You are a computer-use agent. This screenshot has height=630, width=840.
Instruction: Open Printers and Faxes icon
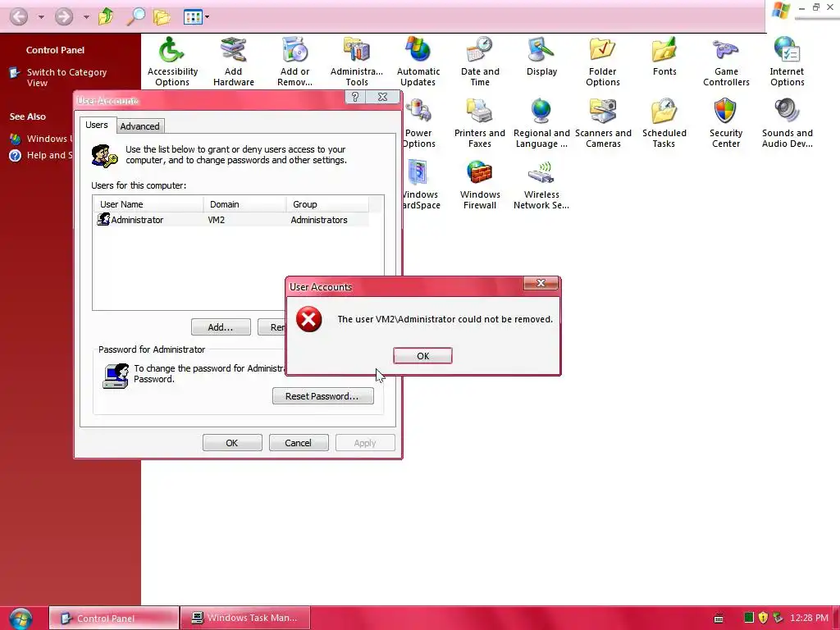pos(479,123)
